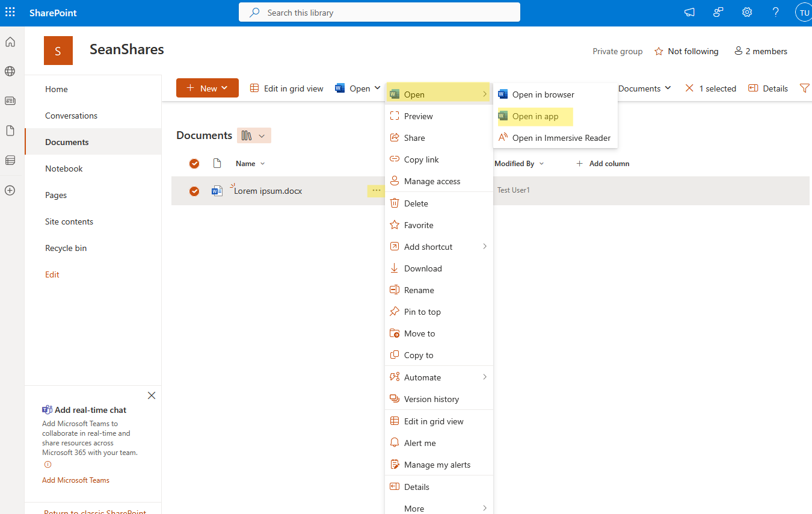Image resolution: width=812 pixels, height=514 pixels.
Task: Open the TU account avatar
Action: point(803,12)
